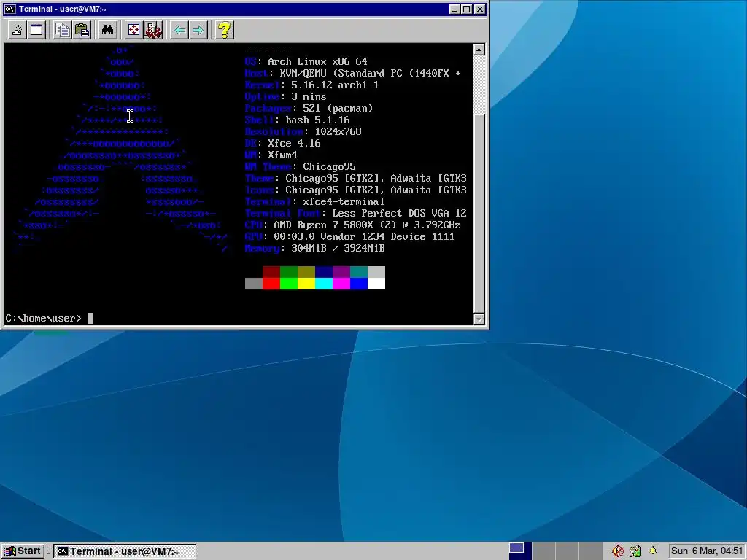Viewport: 747px width, 560px height.
Task: Open notifications bell in system tray
Action: point(653,551)
